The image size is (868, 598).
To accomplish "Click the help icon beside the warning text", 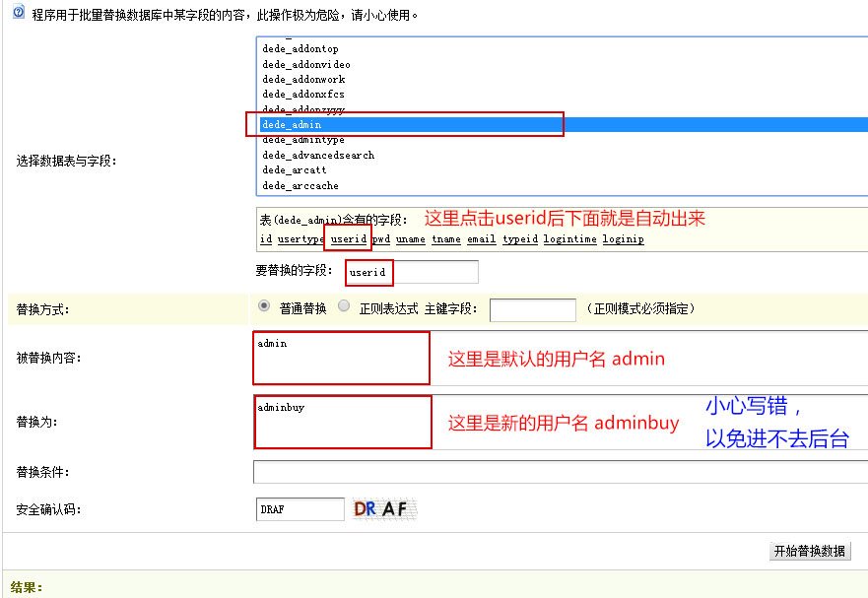I will point(19,11).
